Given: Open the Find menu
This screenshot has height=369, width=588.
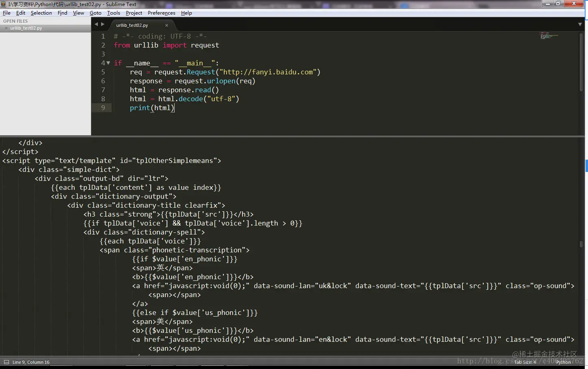Looking at the screenshot, I should click(63, 13).
